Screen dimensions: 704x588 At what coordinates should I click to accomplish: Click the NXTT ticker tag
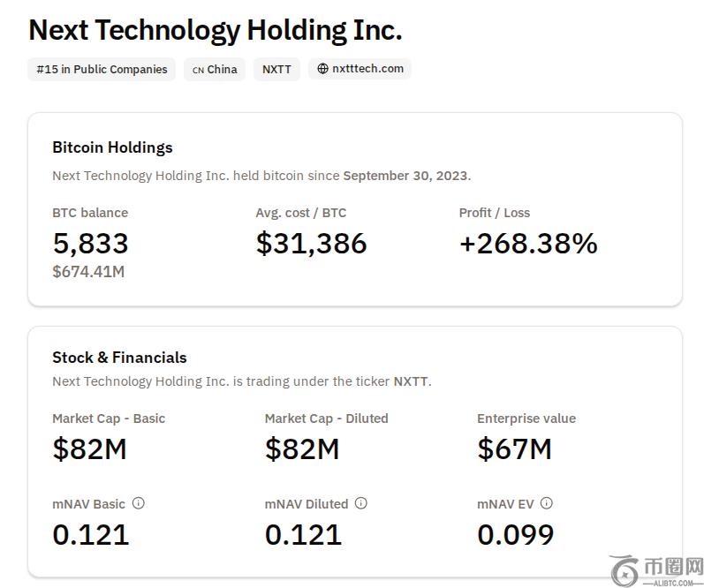[276, 69]
